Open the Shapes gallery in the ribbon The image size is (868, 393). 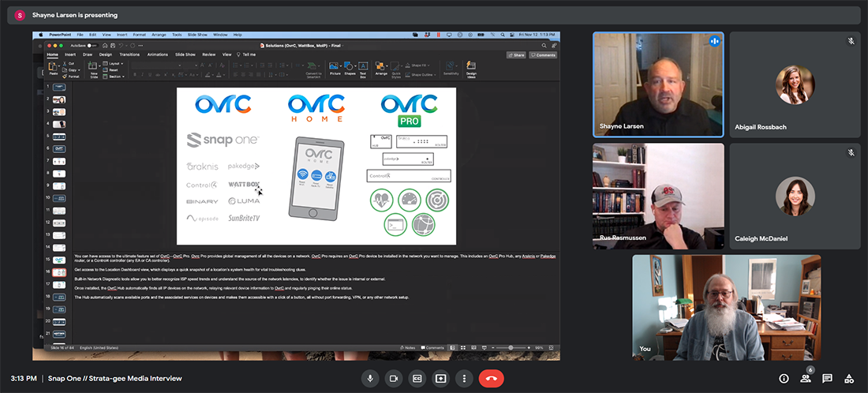[x=350, y=69]
